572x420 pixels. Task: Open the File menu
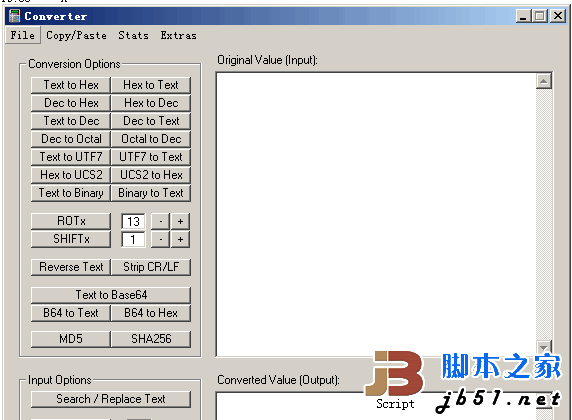(x=23, y=35)
